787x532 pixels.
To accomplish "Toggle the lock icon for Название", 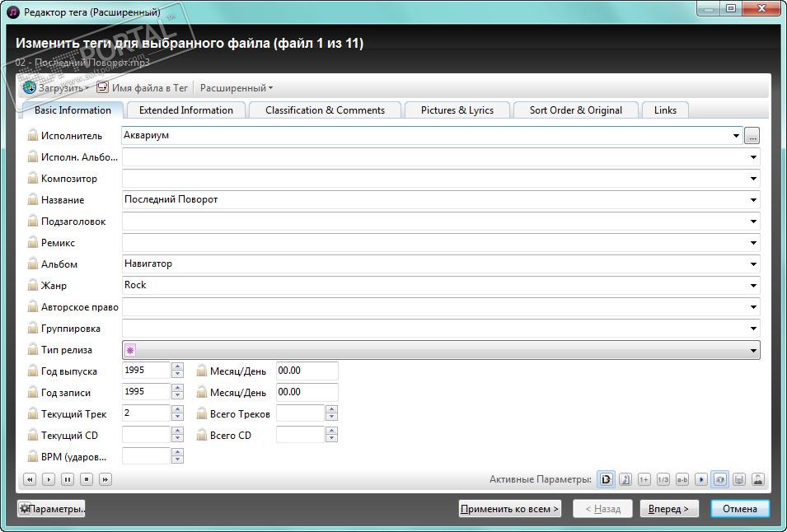I will 33,199.
